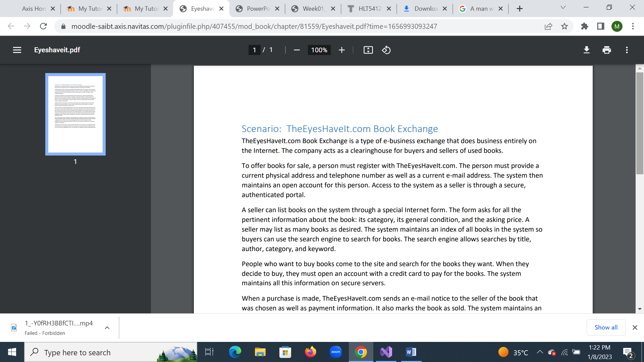Expand the failed mp4 download details
The height and width of the screenshot is (362, 644).
coord(107,327)
